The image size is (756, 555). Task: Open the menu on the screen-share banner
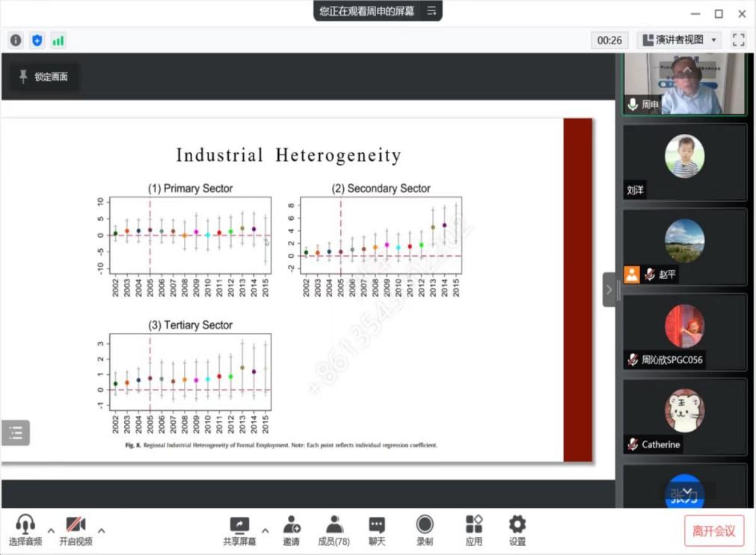tap(431, 11)
